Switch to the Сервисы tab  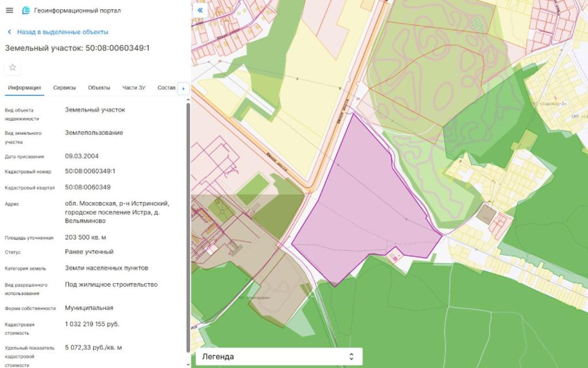pyautogui.click(x=64, y=88)
